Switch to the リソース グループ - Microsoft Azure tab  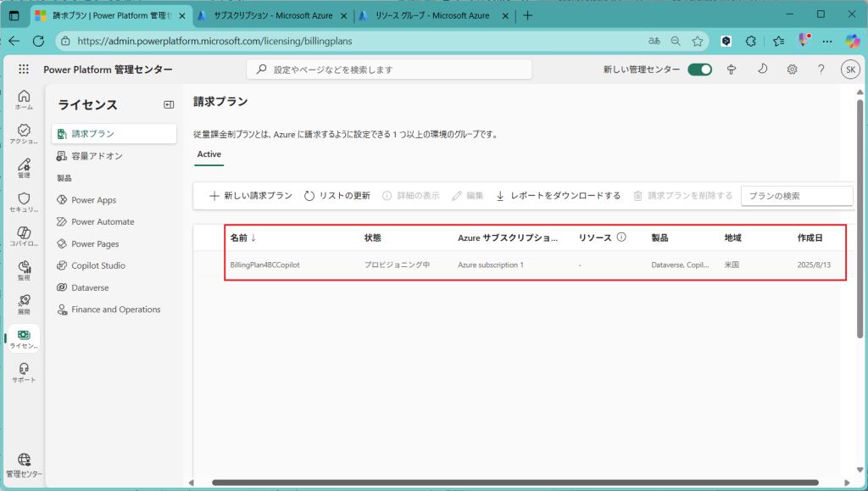click(x=431, y=15)
